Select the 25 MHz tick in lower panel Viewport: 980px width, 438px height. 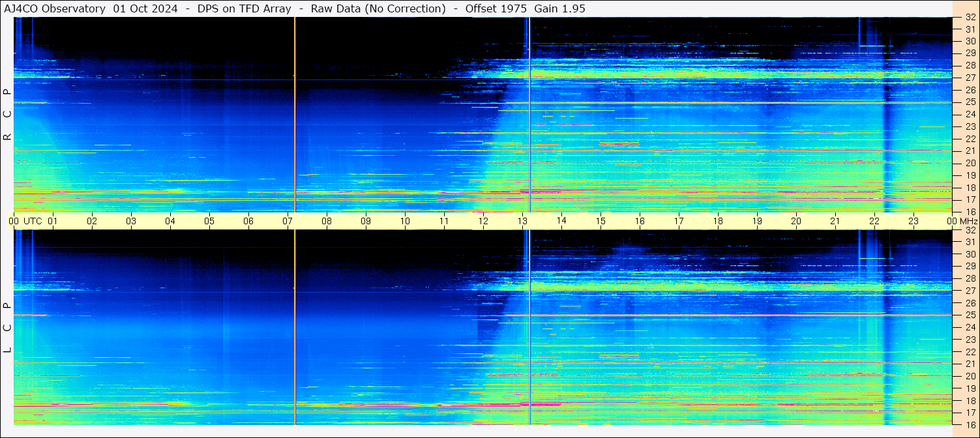tap(970, 315)
